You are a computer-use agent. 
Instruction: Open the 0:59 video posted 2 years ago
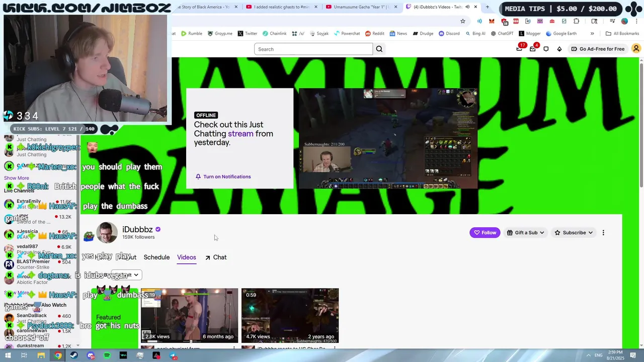coord(290,315)
